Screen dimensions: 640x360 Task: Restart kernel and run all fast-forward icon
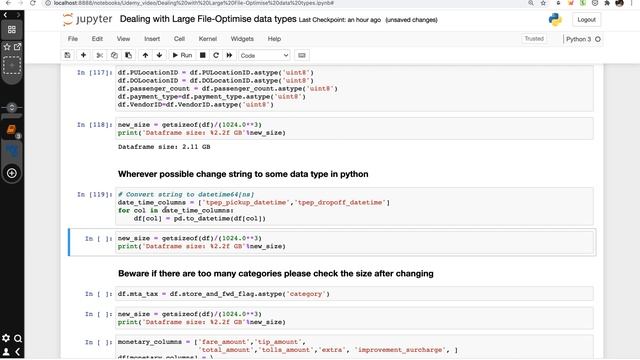[229, 55]
